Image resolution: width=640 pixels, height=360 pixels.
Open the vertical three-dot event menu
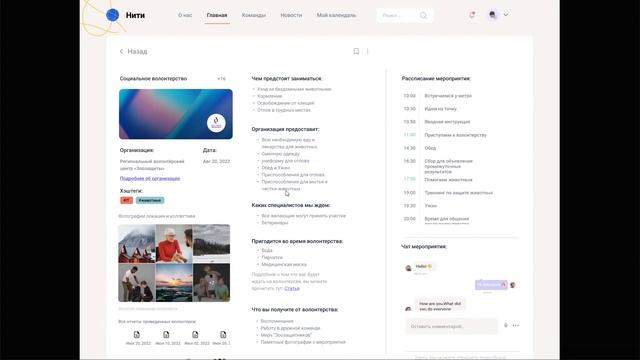point(368,51)
